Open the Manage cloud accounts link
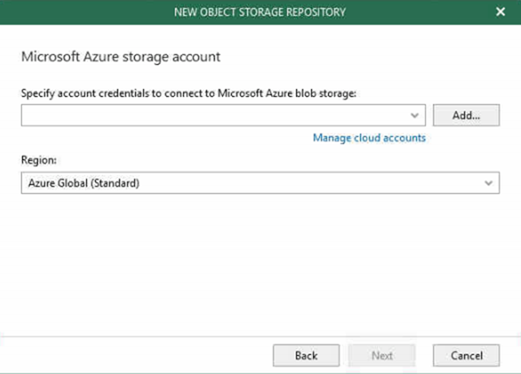521x374 pixels. pyautogui.click(x=369, y=138)
